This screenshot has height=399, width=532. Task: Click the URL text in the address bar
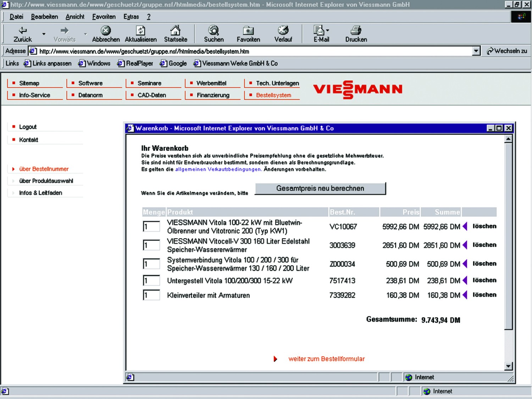[144, 51]
